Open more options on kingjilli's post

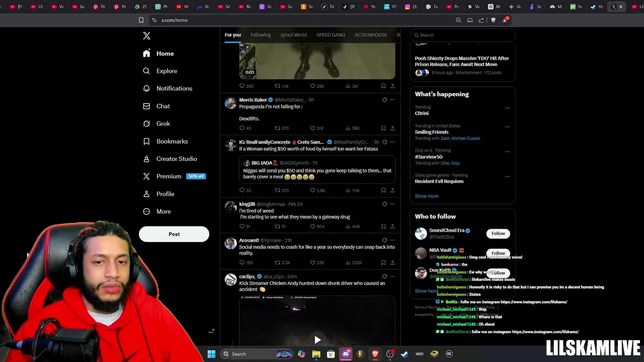[x=392, y=204]
